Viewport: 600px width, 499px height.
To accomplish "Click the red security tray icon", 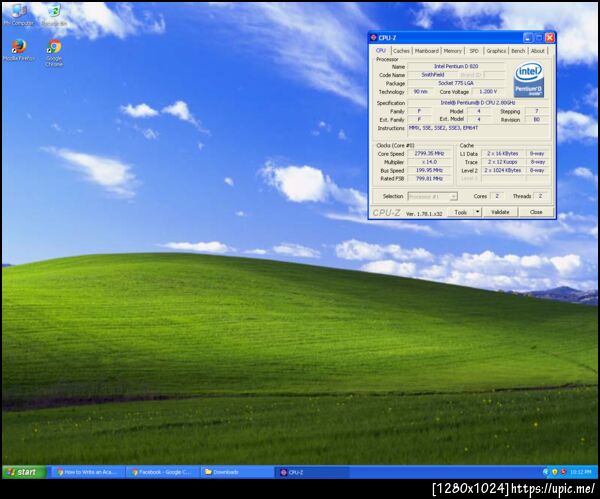I will point(563,472).
